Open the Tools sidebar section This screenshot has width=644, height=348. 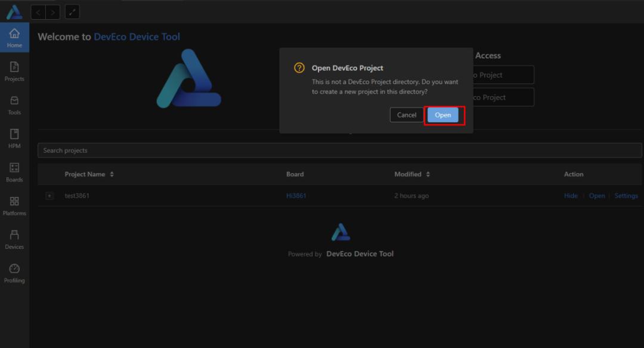(14, 105)
